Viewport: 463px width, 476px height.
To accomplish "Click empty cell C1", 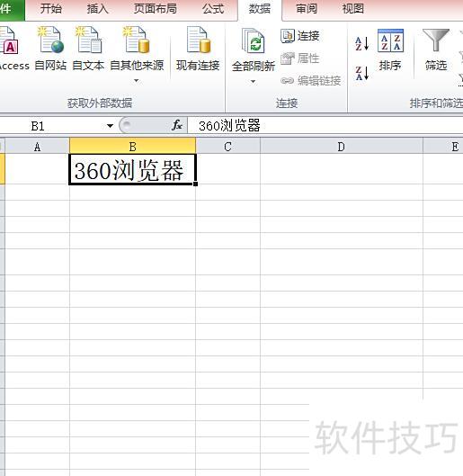I will pos(228,169).
